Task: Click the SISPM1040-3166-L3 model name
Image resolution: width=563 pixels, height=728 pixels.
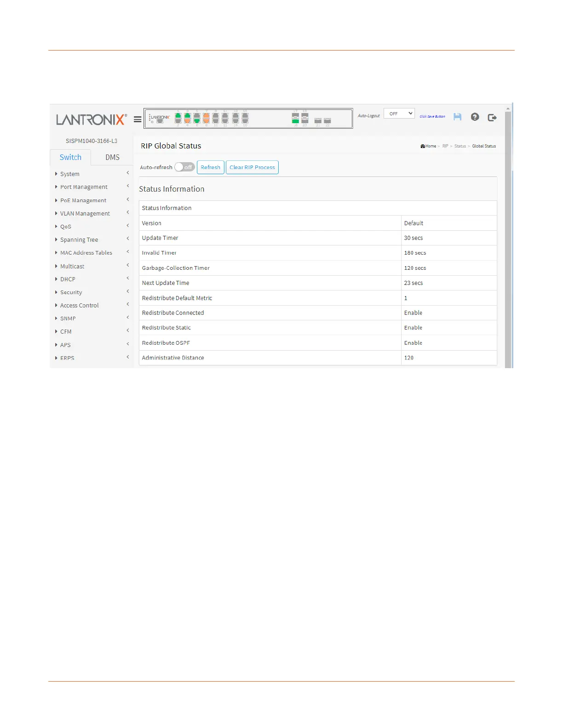Action: point(92,141)
